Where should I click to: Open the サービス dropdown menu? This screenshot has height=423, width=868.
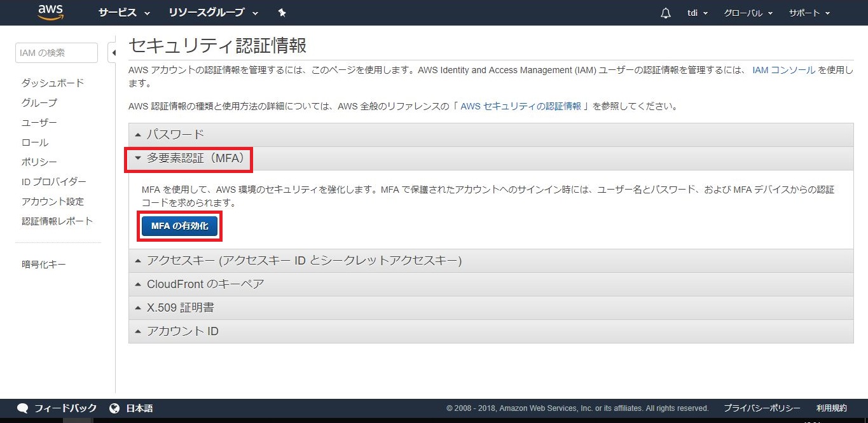(124, 13)
